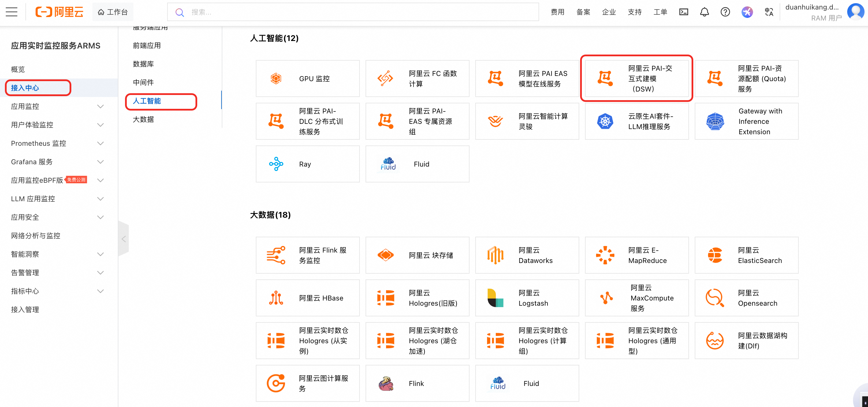Open 工作台 workbench button
The image size is (868, 407).
pos(113,12)
